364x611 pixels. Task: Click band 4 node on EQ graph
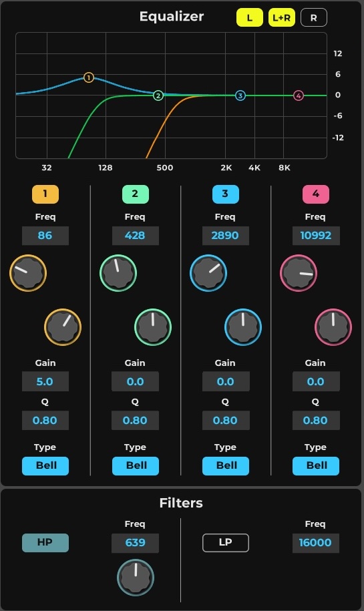(x=299, y=95)
